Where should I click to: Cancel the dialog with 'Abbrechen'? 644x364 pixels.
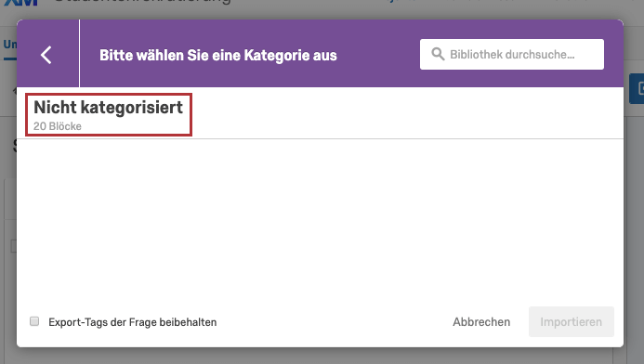coord(481,321)
